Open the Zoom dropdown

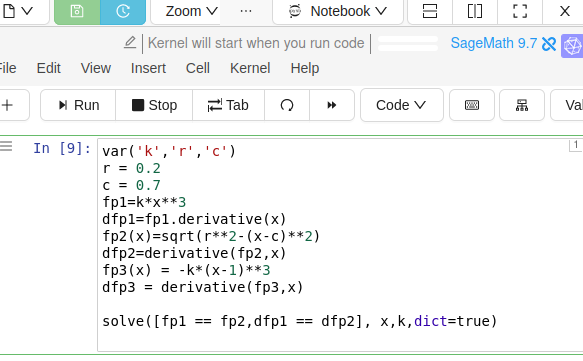point(191,12)
